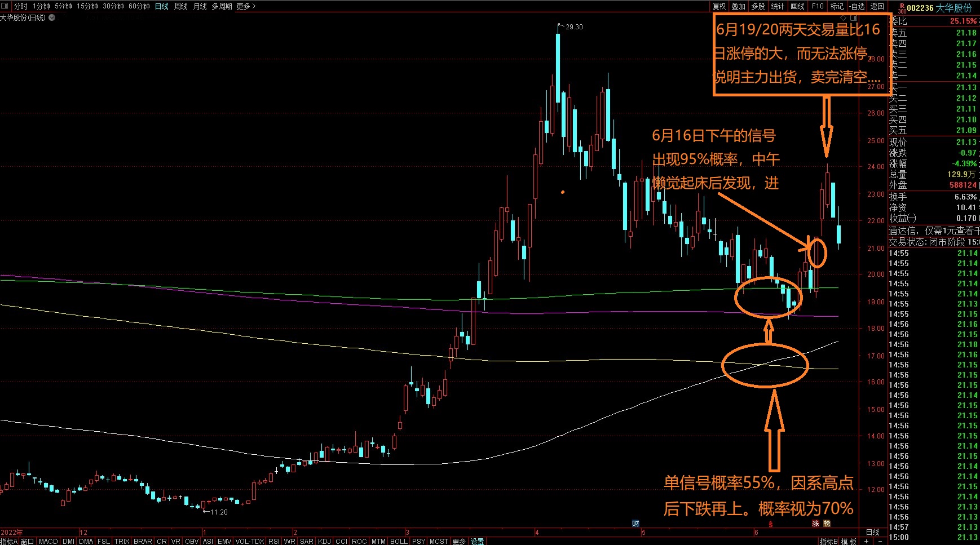980x545 pixels.
Task: Select the DMA indicator
Action: click(x=86, y=541)
